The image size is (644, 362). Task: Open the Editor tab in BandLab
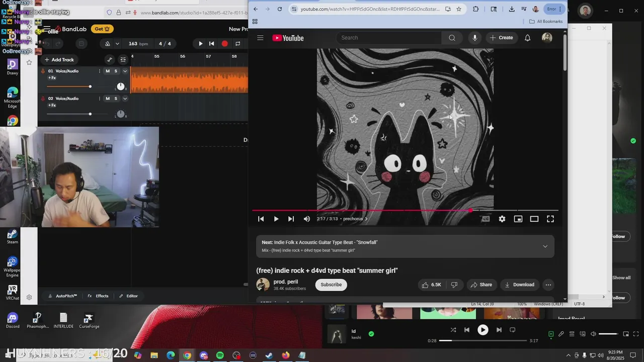pos(128,296)
